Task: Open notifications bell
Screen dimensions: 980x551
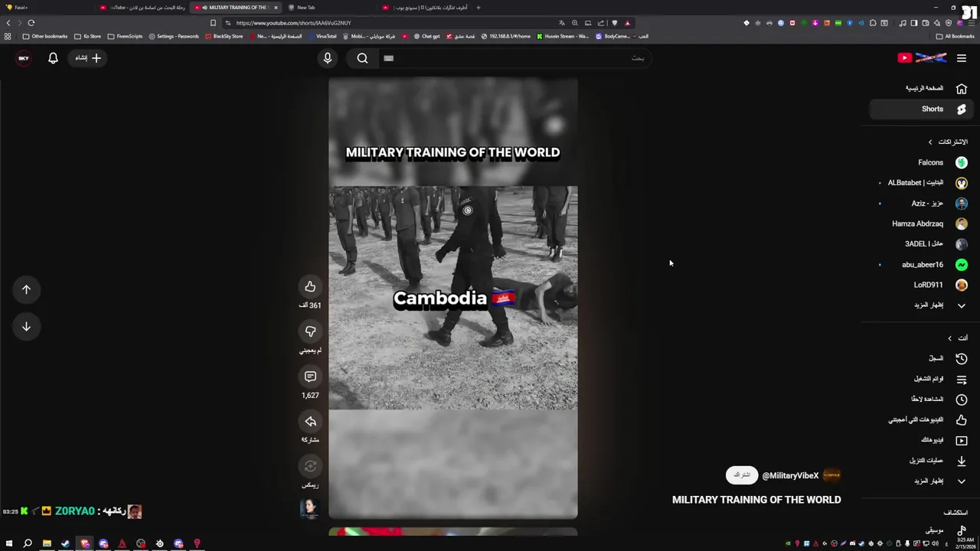Action: tap(53, 58)
